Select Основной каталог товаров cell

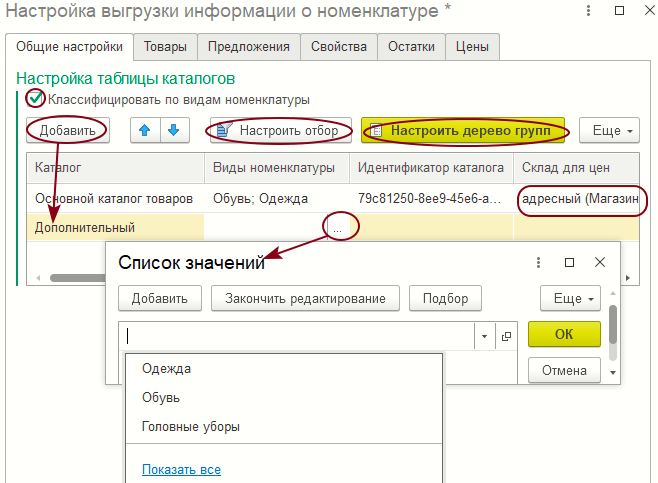point(116,198)
